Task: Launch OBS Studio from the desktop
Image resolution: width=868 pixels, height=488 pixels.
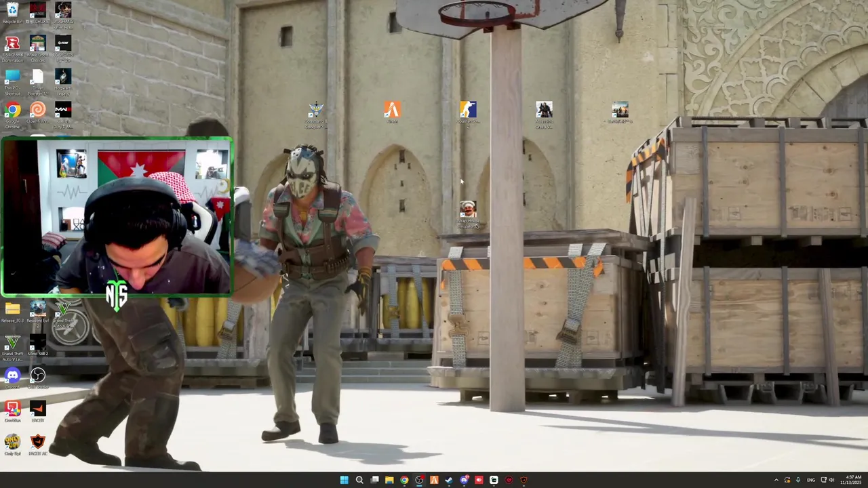Action: (x=38, y=378)
